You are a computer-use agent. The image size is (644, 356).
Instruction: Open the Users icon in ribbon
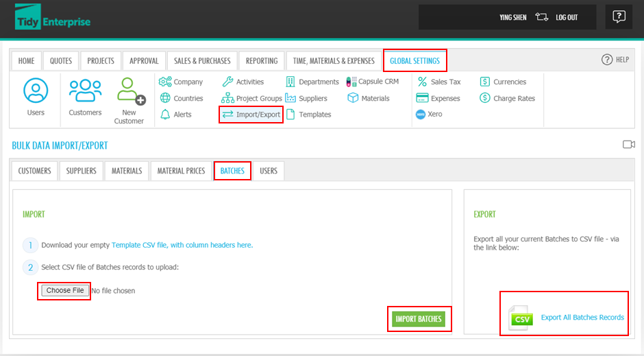[x=36, y=91]
